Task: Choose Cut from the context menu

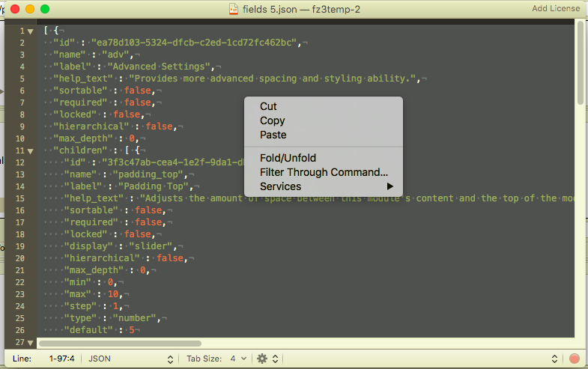Action: 324,106
